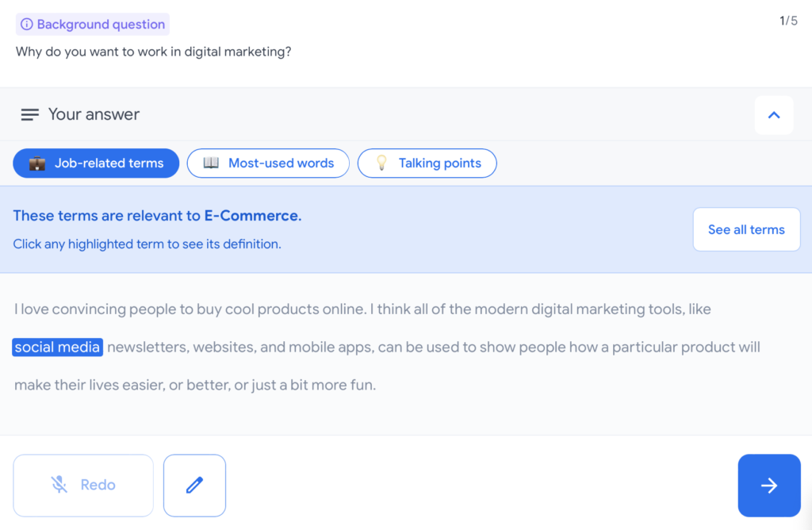Select the Job-related terms tab

[96, 163]
